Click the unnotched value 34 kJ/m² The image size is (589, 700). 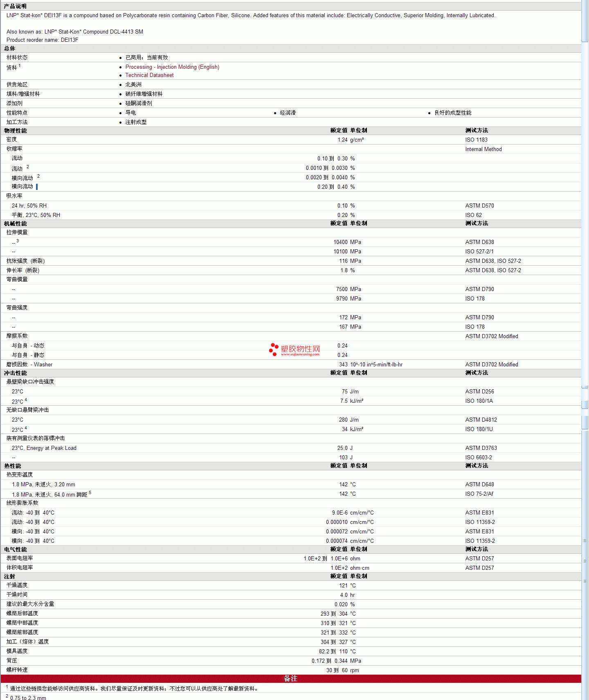click(353, 429)
